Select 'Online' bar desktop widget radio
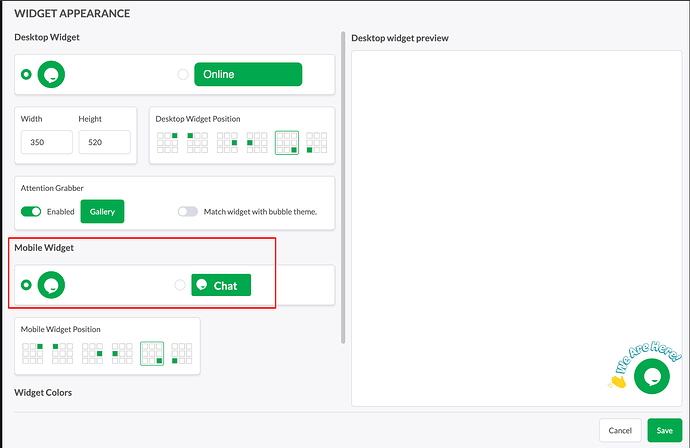Viewport: 690px width, 448px height. click(x=182, y=74)
